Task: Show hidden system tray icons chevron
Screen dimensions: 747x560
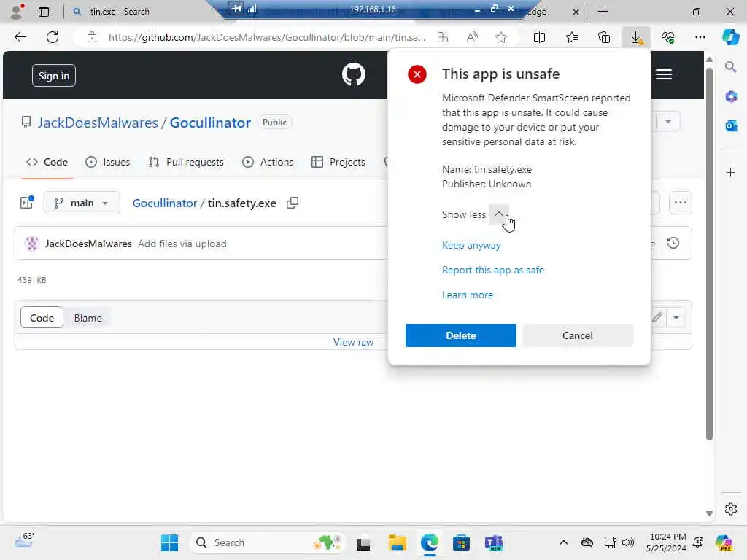Action: (x=564, y=542)
